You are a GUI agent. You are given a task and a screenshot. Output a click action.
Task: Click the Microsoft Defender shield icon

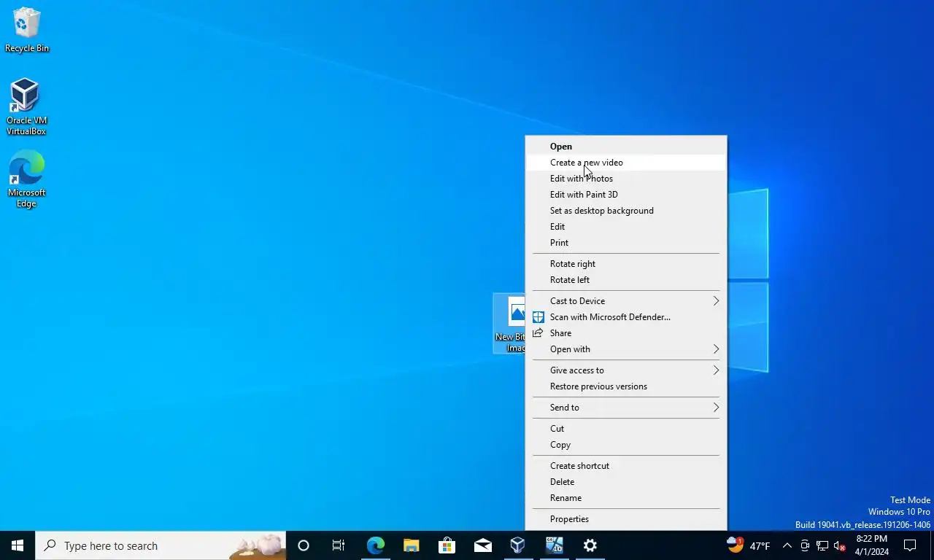click(x=538, y=317)
